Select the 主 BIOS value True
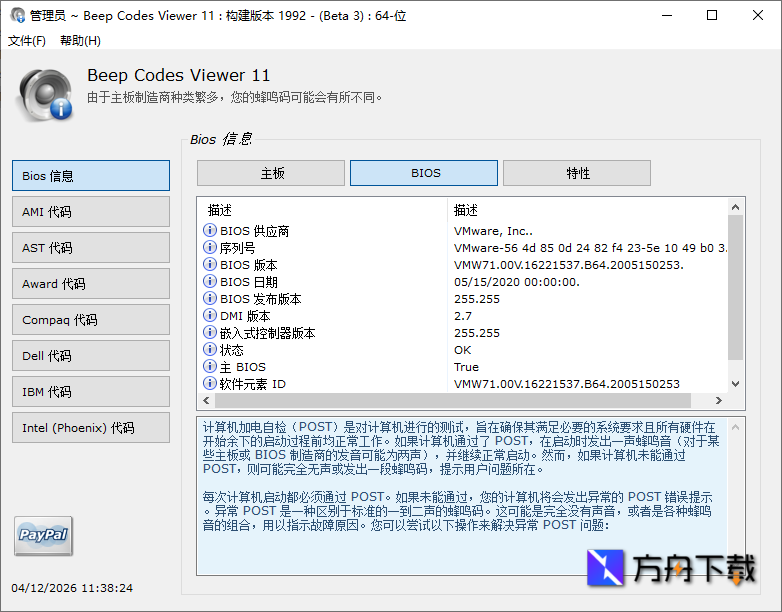782x612 pixels. click(466, 367)
